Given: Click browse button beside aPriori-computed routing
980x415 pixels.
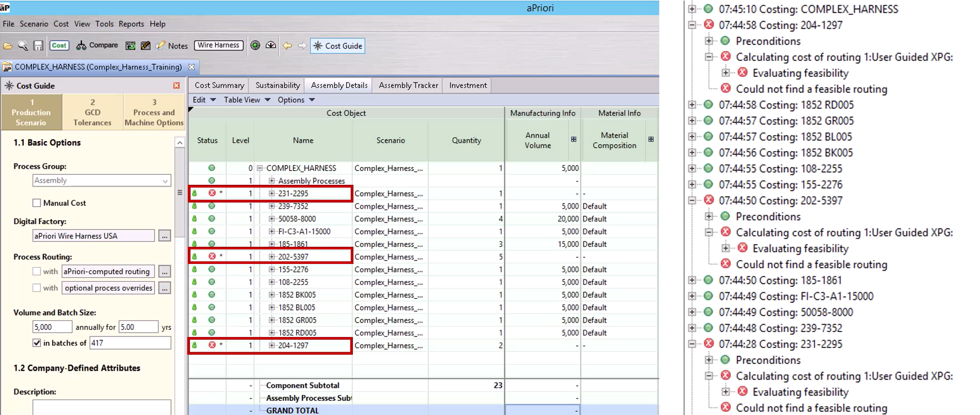Looking at the screenshot, I should (165, 272).
